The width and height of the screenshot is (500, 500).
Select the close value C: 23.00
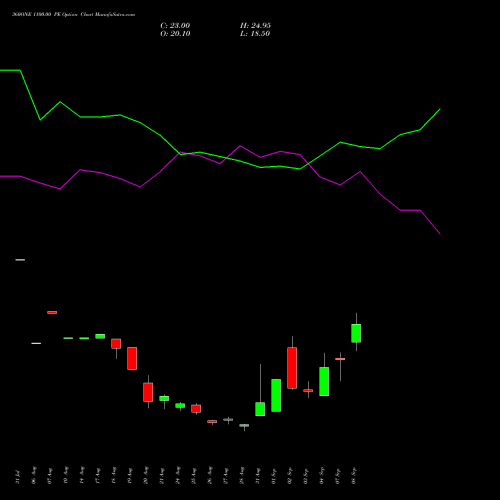[x=175, y=26]
